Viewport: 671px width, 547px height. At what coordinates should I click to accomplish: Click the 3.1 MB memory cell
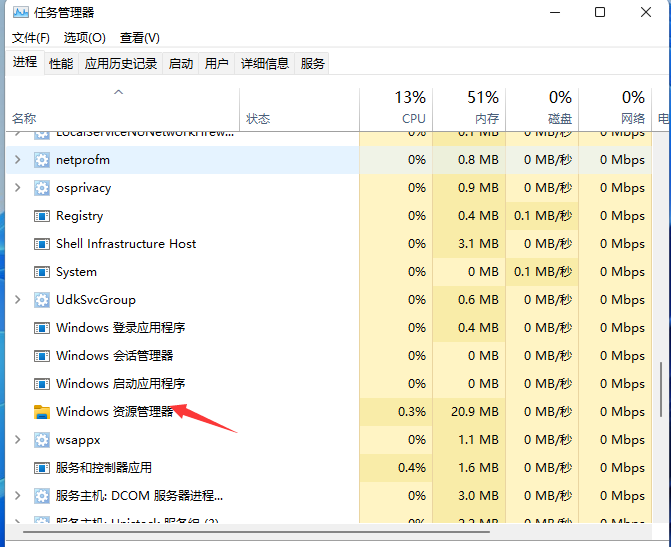pos(469,244)
